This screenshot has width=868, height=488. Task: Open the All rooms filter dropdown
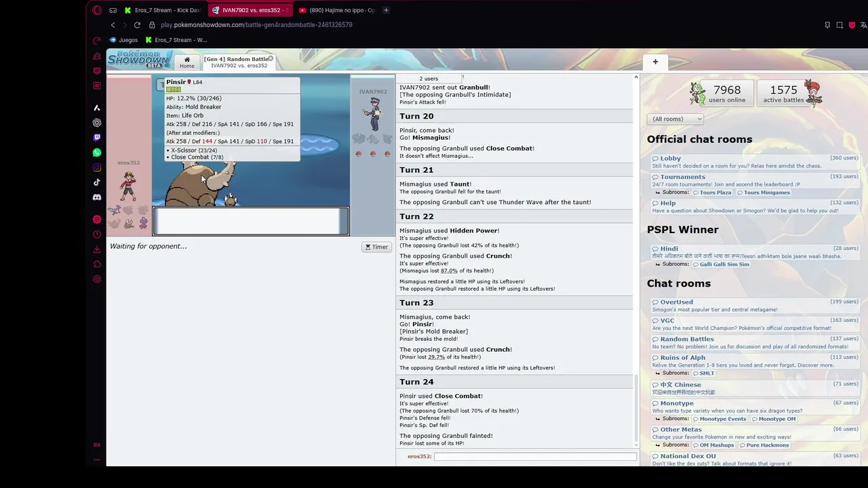[x=675, y=119]
